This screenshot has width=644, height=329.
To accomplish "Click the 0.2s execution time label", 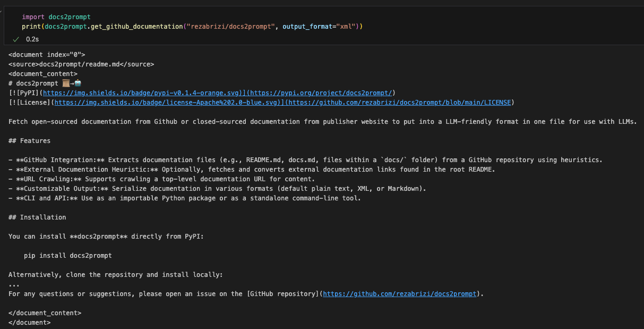I will click(x=32, y=39).
